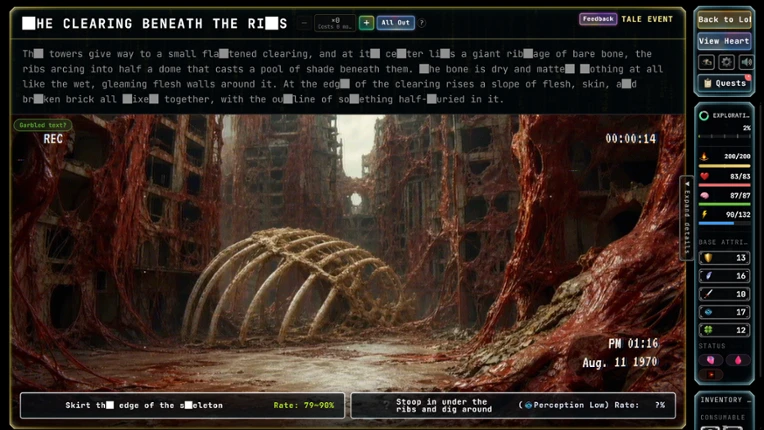Choose Skirt the edge of the skeleton

182,405
